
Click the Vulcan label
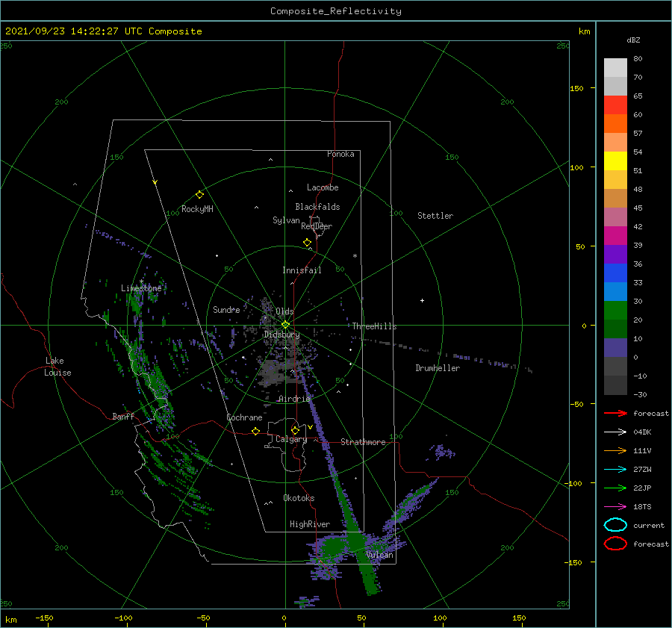[x=380, y=555]
